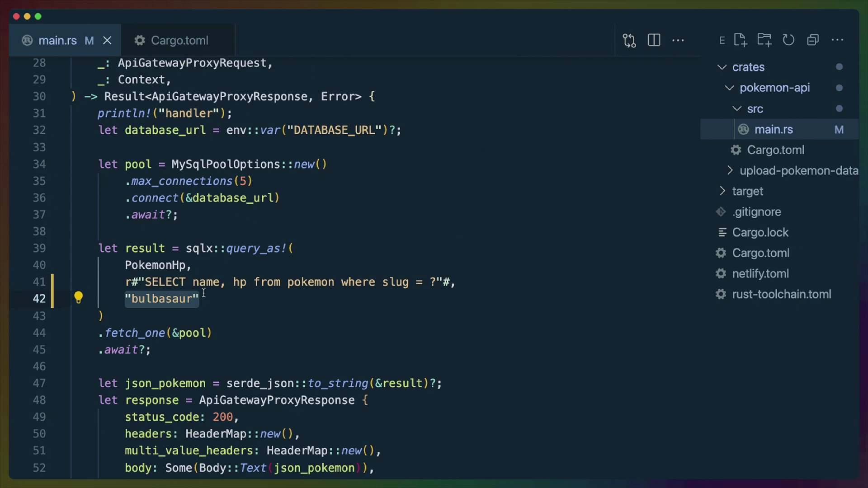Click the lines icon beside Cargo.lock
This screenshot has width=868, height=488.
coord(722,232)
